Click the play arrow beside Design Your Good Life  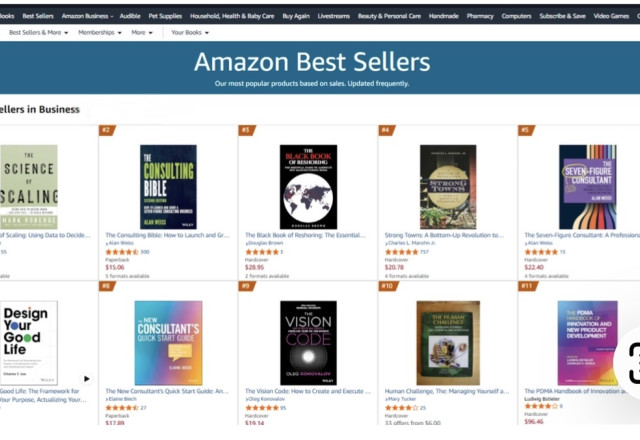[86, 378]
